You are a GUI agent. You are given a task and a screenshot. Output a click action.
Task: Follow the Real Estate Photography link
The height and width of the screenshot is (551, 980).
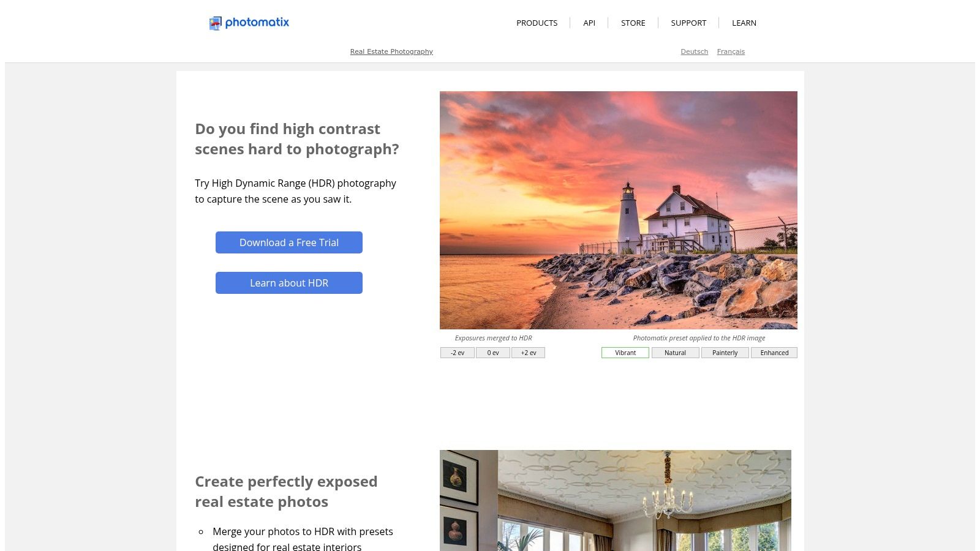pyautogui.click(x=391, y=51)
